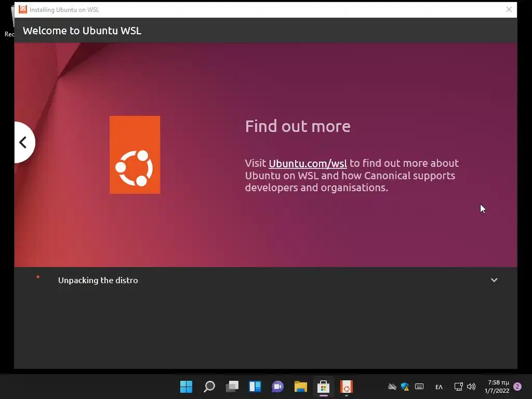Expand the Unpacking the distro details chevron
The width and height of the screenshot is (532, 399).
(494, 280)
